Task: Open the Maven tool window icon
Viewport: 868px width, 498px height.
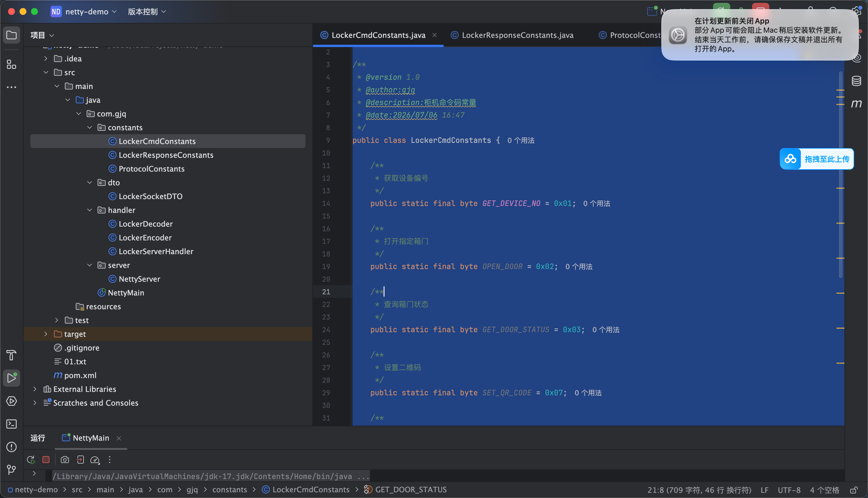Action: [x=856, y=103]
